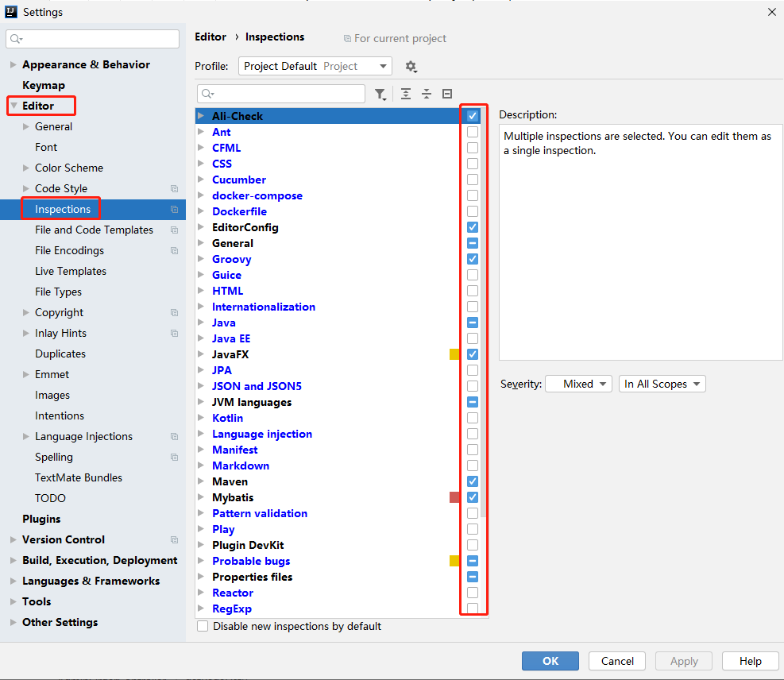The image size is (784, 680).
Task: Click the copy icon beside Language Injections
Action: (175, 436)
